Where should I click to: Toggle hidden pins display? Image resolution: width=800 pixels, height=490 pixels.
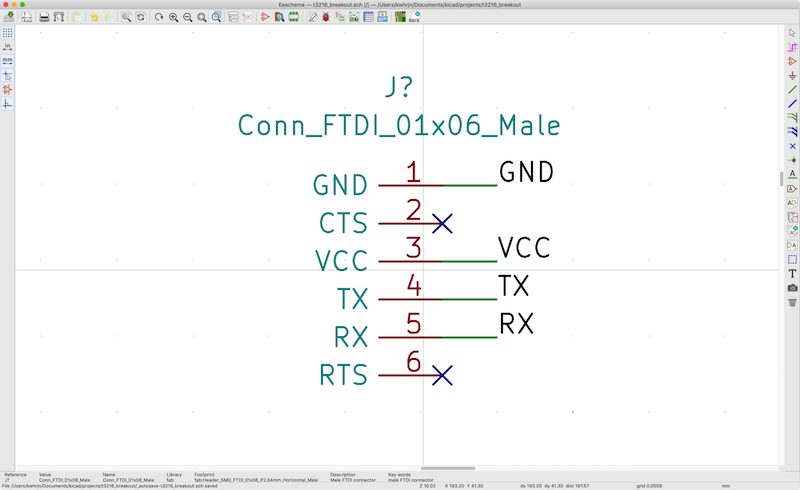(7, 90)
